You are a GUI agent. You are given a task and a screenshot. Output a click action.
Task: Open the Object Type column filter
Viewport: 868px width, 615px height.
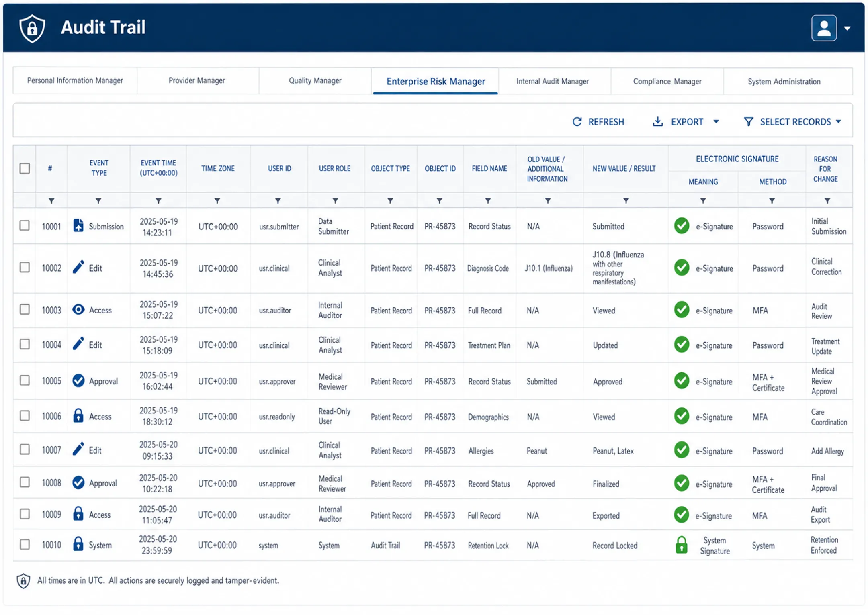click(390, 200)
